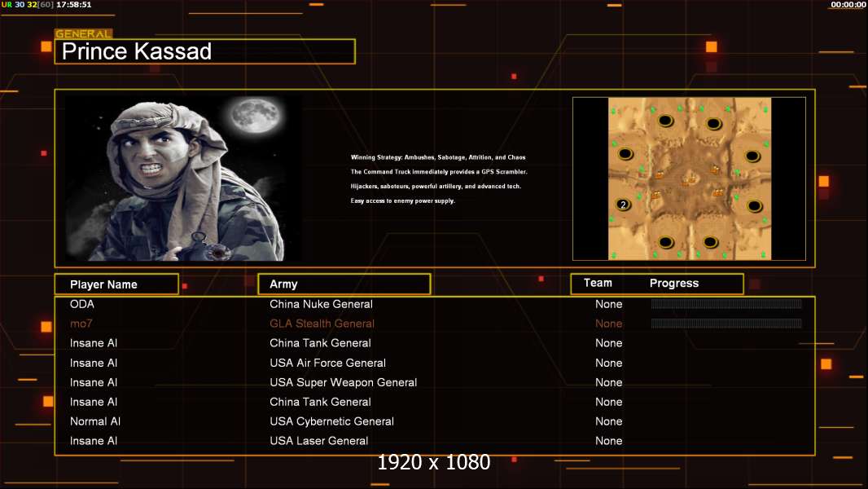This screenshot has height=489, width=868.
Task: Select Insane AI in USA Air Force row
Action: point(94,363)
